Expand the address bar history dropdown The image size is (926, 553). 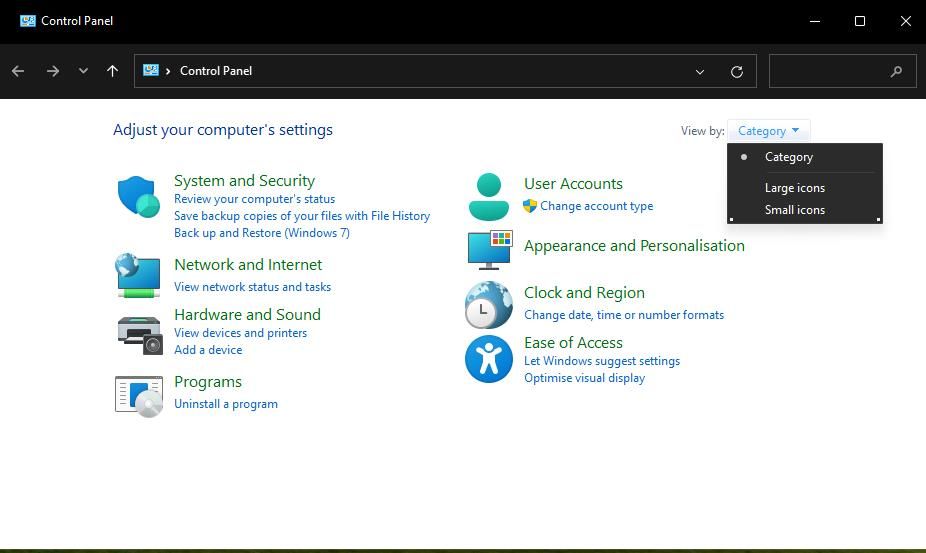tap(700, 71)
